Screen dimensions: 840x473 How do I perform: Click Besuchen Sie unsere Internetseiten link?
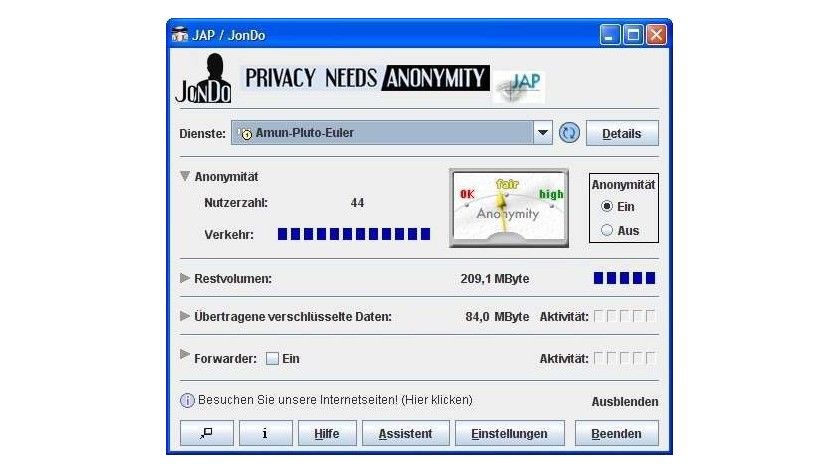pyautogui.click(x=335, y=400)
